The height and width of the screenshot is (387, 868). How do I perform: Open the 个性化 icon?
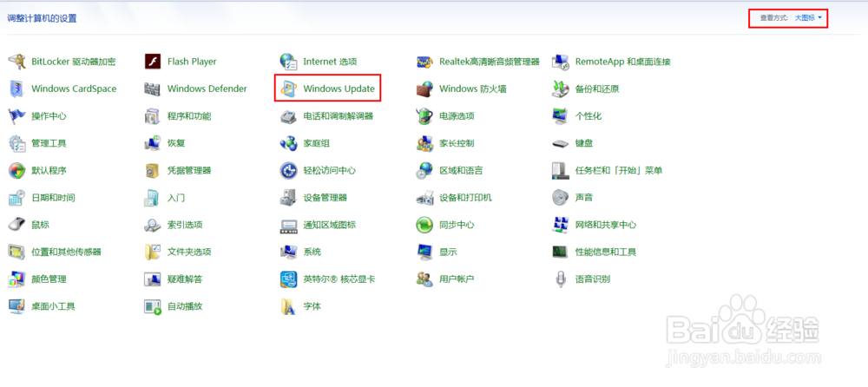point(561,116)
